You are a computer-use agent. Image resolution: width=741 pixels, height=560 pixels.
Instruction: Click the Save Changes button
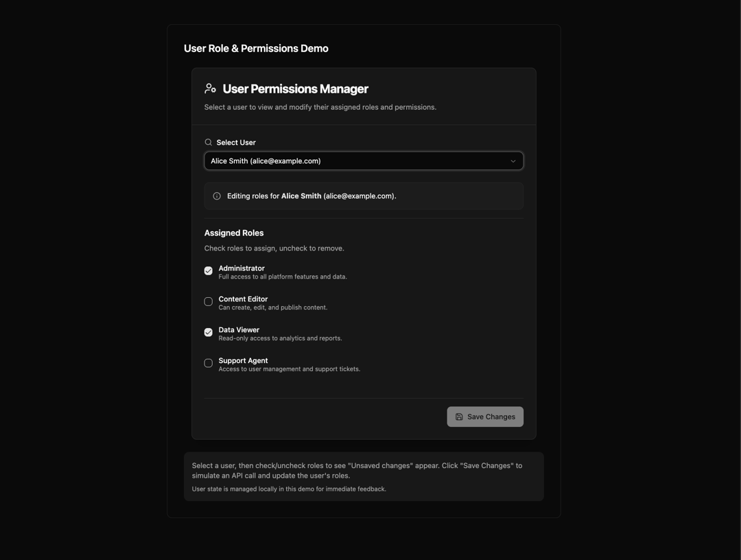[x=485, y=417]
